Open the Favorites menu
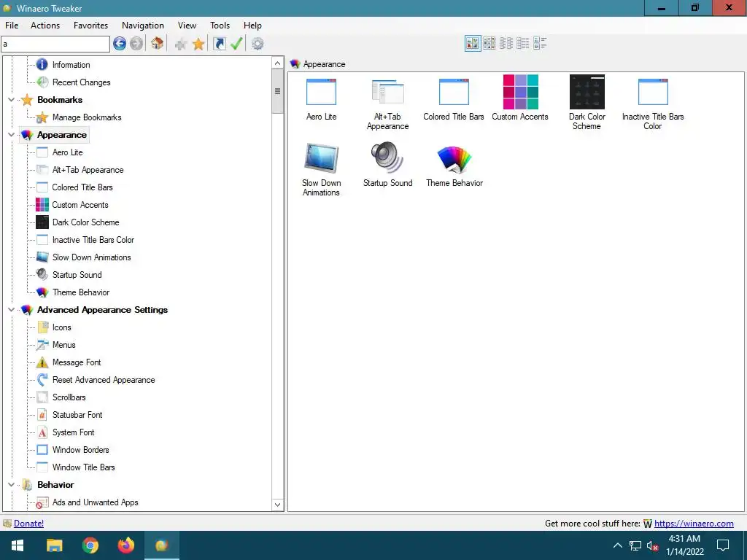Image resolution: width=747 pixels, height=560 pixels. (90, 26)
